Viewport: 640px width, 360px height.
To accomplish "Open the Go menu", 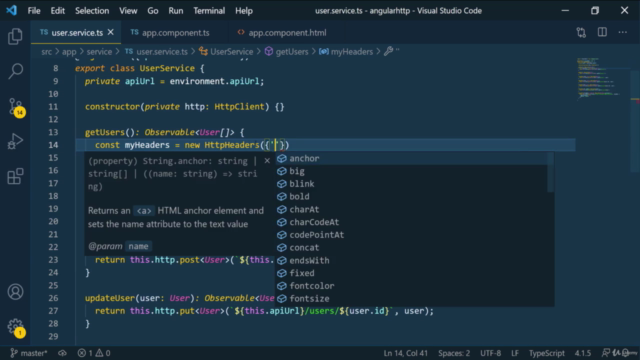I will (153, 11).
